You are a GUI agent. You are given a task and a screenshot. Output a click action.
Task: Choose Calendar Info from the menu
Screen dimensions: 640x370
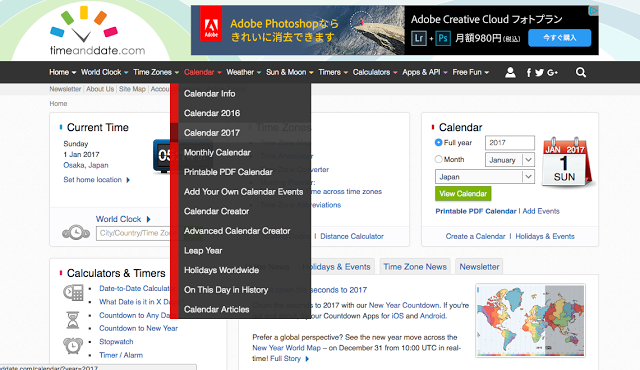point(241,93)
